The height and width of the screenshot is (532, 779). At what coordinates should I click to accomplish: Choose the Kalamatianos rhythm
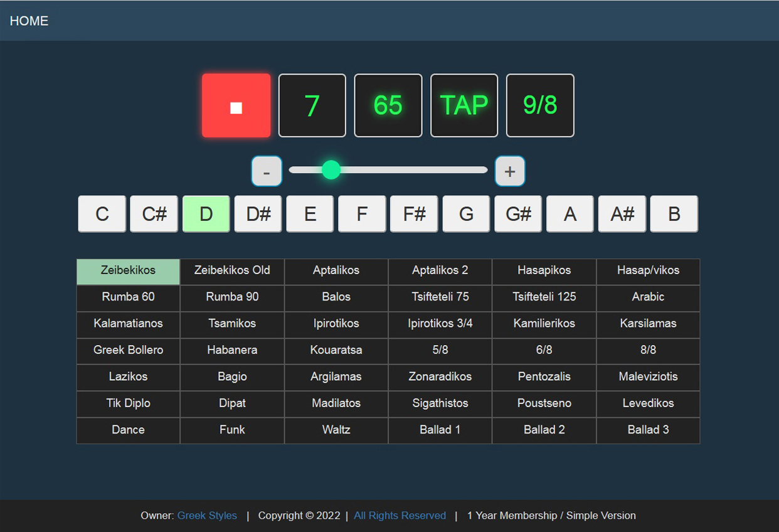click(x=129, y=324)
